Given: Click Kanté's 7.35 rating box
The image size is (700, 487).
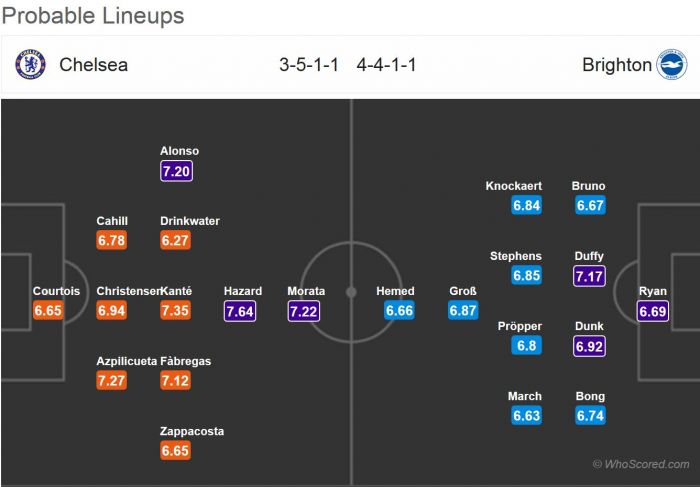Looking at the screenshot, I should (176, 311).
